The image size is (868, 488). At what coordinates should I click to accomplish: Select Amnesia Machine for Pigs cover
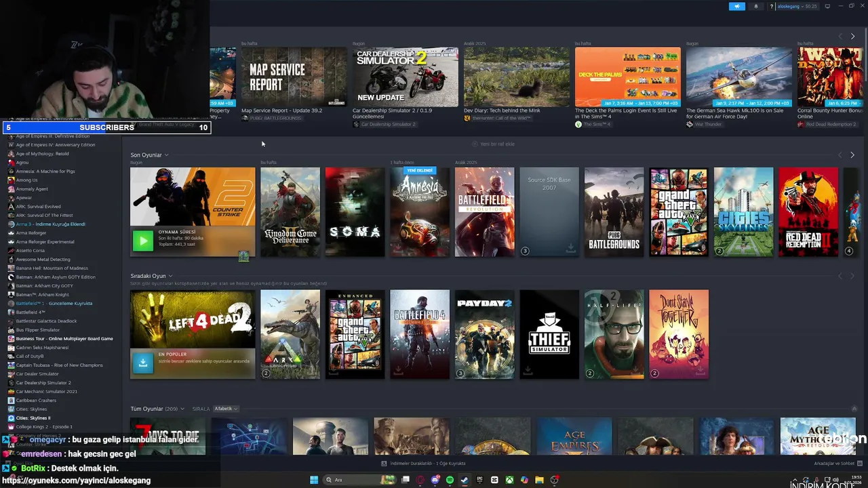pyautogui.click(x=420, y=212)
